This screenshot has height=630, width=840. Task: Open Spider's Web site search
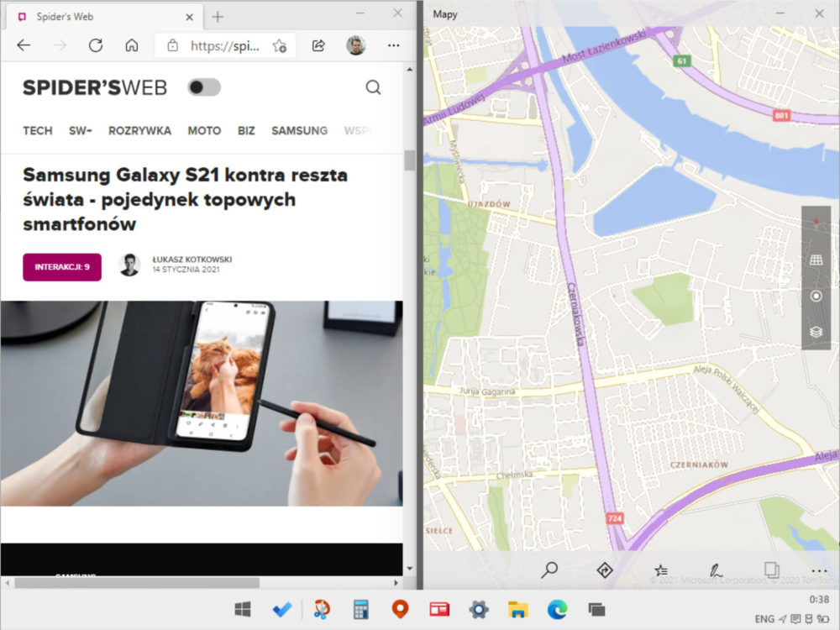pos(374,87)
